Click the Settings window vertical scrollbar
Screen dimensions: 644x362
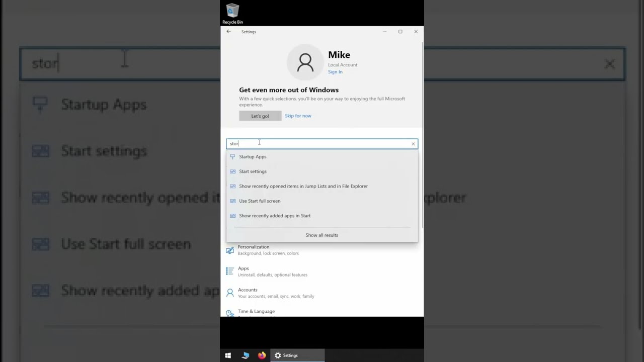pyautogui.click(x=422, y=136)
